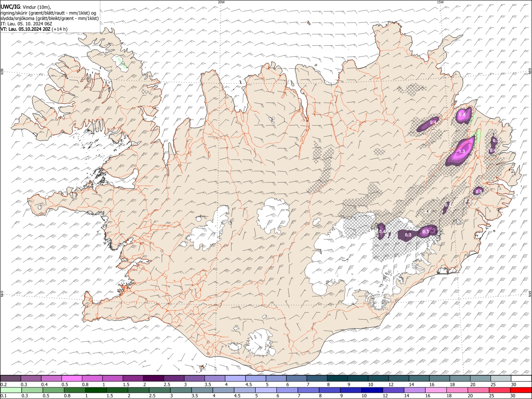The image size is (532, 399).
Task: Select the light violet 14–16 bottom-row swatch
Action: pyautogui.click(x=414, y=390)
